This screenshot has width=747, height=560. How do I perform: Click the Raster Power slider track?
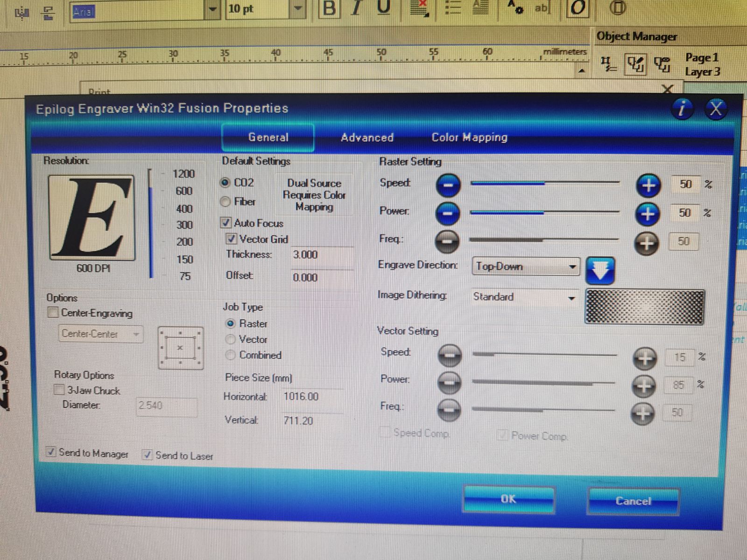point(545,212)
